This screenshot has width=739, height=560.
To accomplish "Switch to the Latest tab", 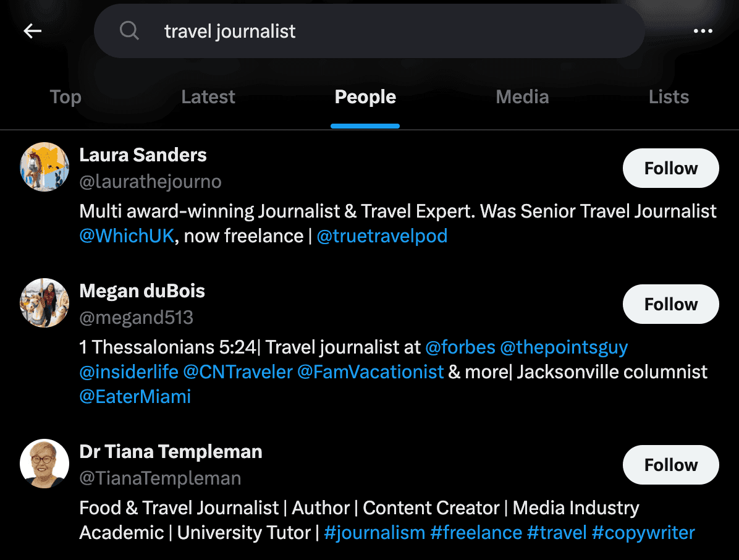I will tap(208, 96).
